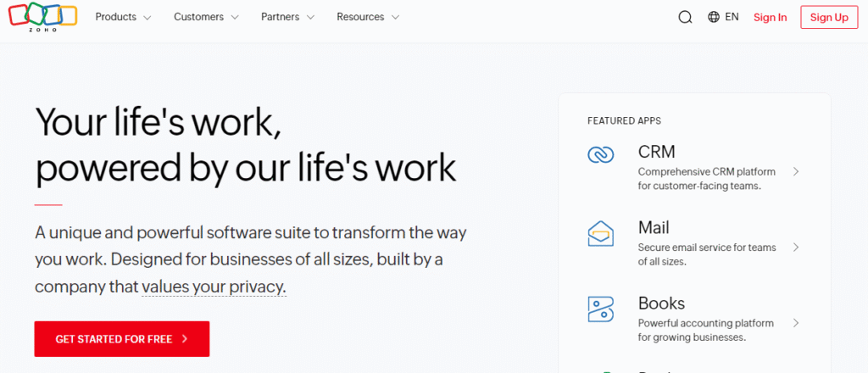Click the Sign In link
This screenshot has height=373, width=868.
pyautogui.click(x=770, y=17)
